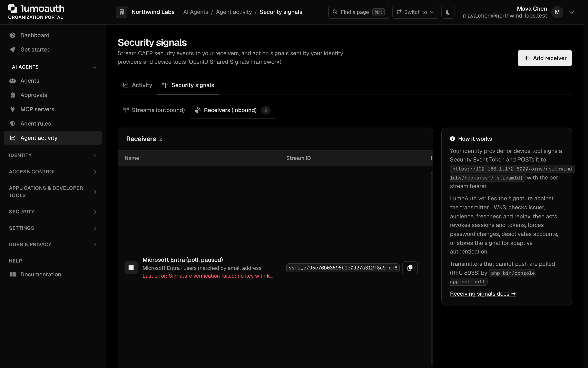The height and width of the screenshot is (368, 588).
Task: Click the Add receiver button
Action: coord(545,58)
